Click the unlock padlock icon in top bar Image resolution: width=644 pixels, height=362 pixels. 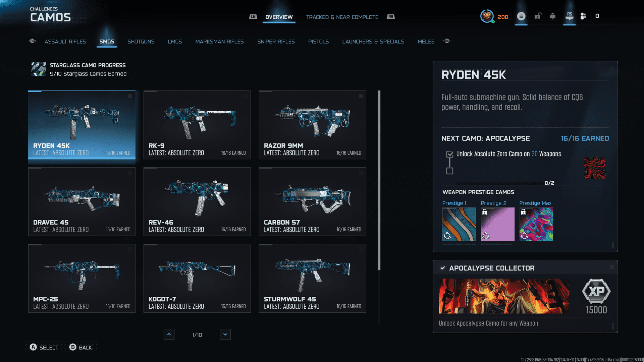[x=538, y=16]
